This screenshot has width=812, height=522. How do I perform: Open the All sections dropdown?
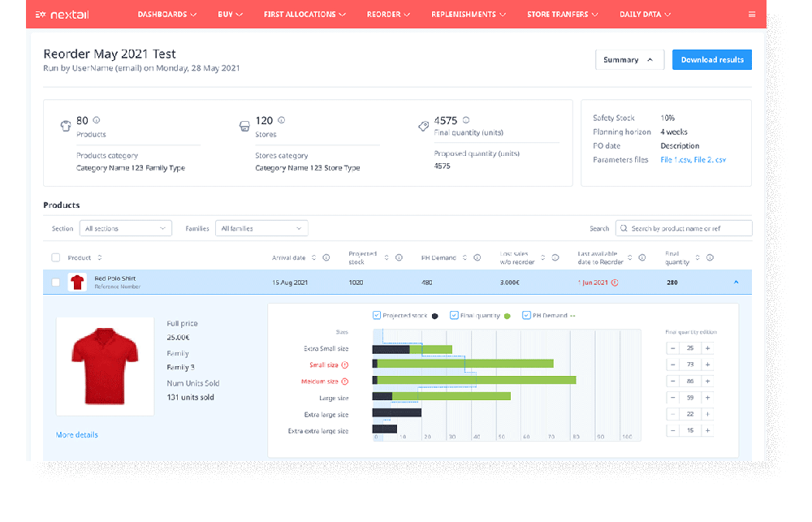pyautogui.click(x=125, y=228)
